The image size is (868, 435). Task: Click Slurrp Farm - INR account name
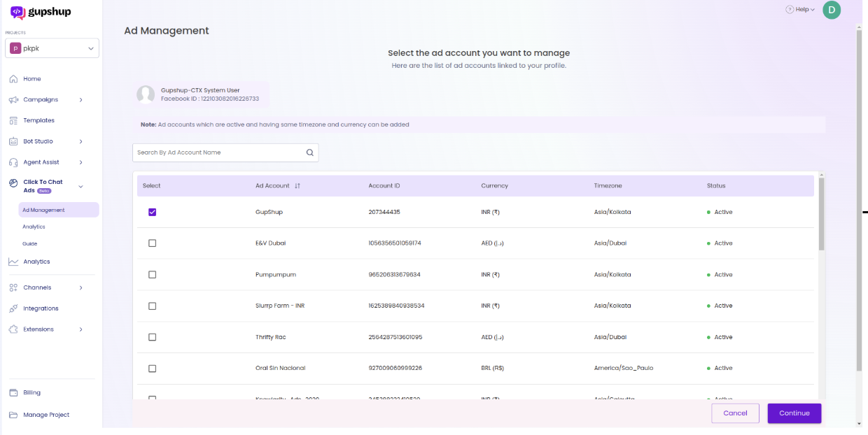pyautogui.click(x=281, y=306)
